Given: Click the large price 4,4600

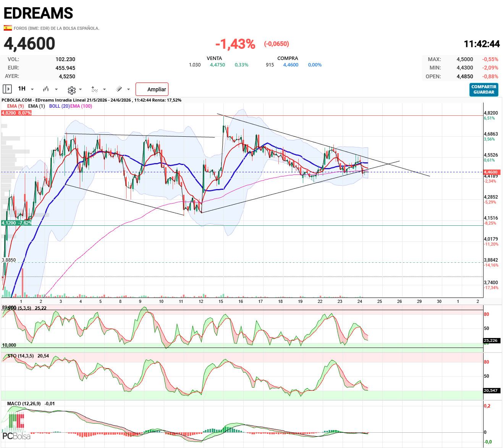Looking at the screenshot, I should (29, 44).
